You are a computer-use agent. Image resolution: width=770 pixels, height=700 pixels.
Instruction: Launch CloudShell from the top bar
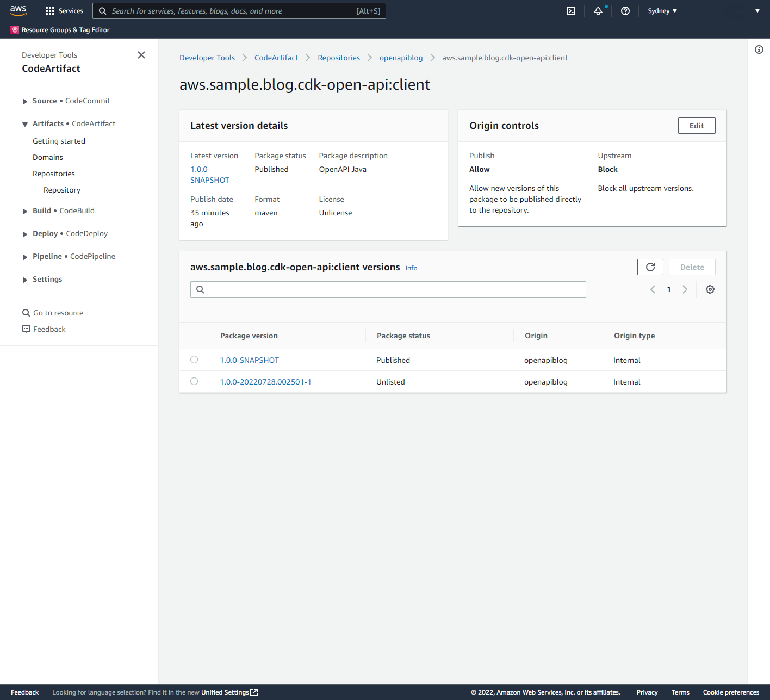click(570, 10)
